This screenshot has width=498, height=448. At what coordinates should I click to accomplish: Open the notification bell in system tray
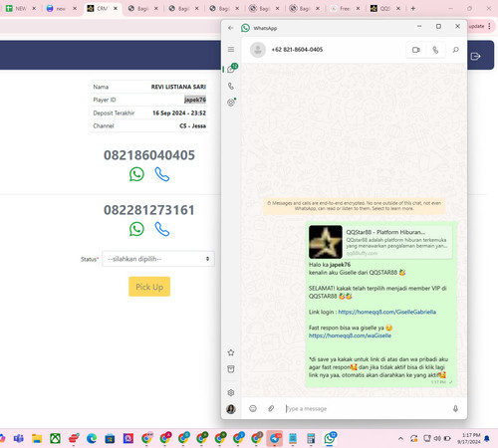pos(487,439)
